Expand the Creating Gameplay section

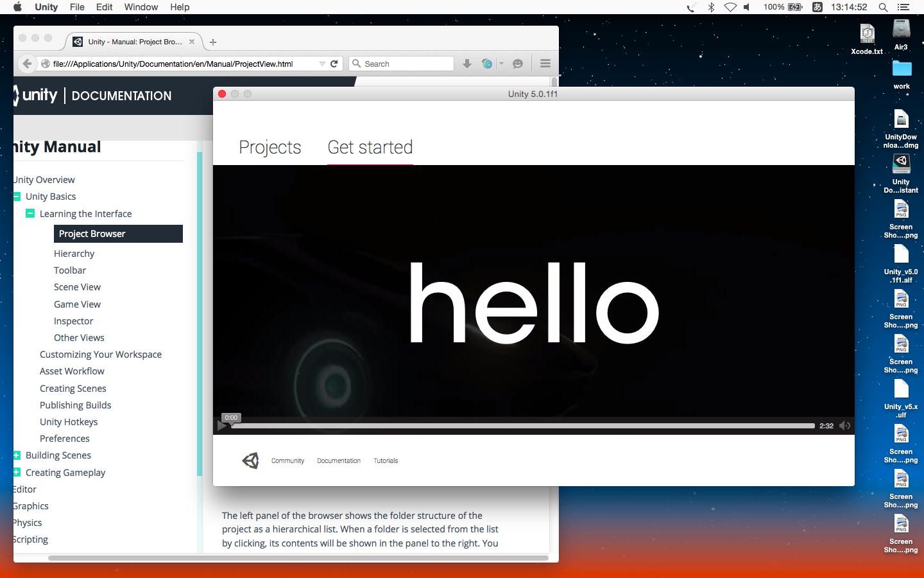tap(17, 472)
